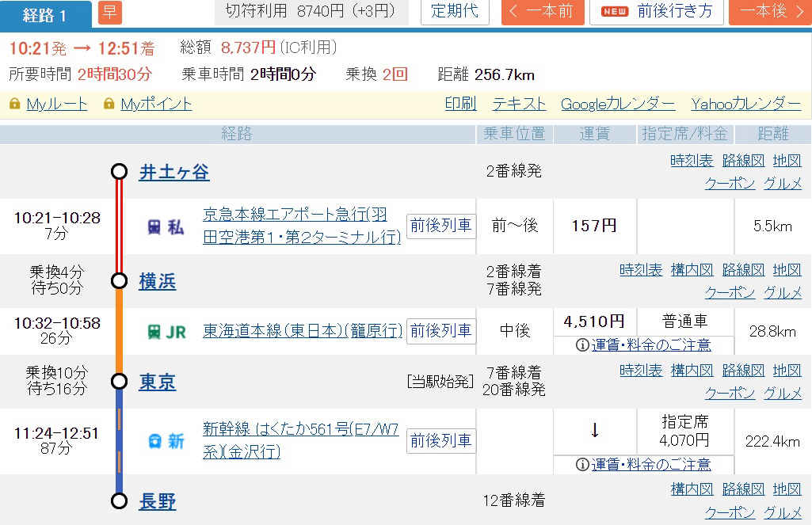Screen dimensions: 812x525
Task: Open the Myポイント link
Action: coord(156,104)
